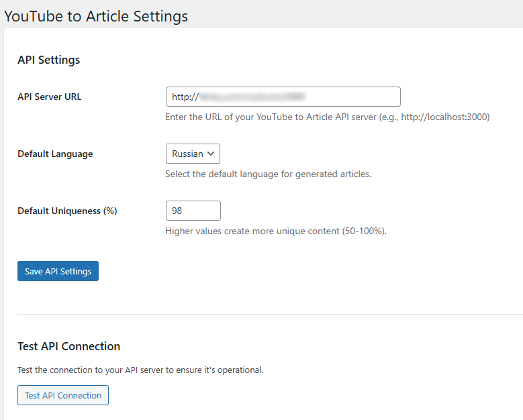The image size is (523, 420).
Task: Click the localhost:3000 example hint text
Action: coord(328,117)
